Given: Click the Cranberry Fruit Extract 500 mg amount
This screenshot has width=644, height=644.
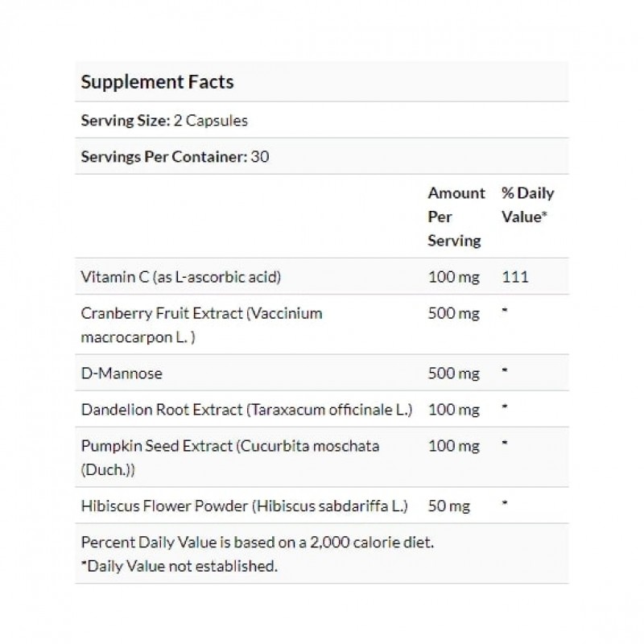Looking at the screenshot, I should click(x=453, y=313).
